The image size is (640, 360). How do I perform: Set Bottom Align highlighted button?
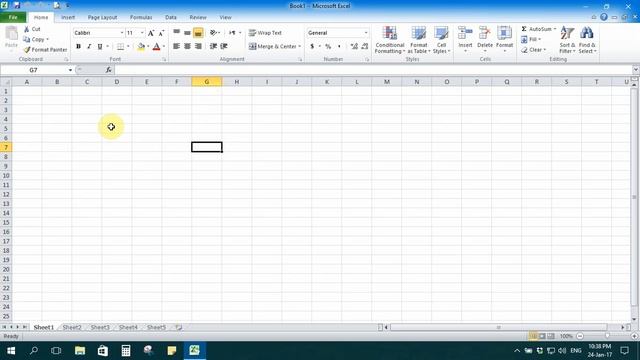pyautogui.click(x=198, y=33)
